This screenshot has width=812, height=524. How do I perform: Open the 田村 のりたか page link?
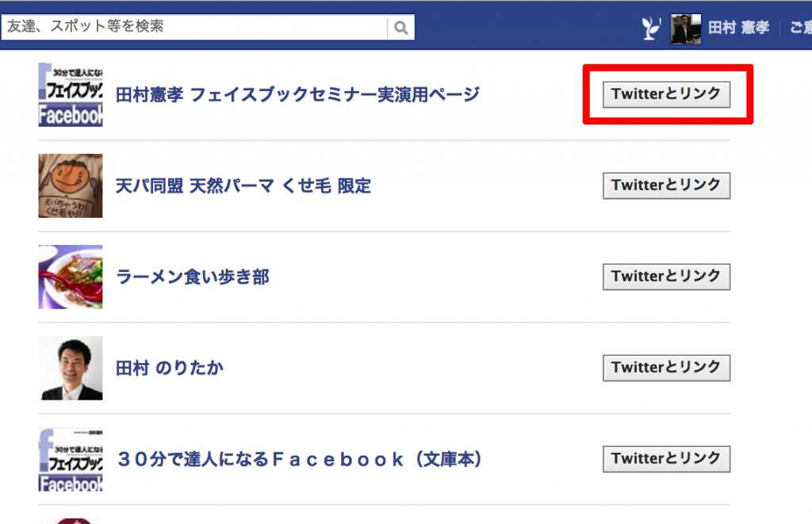click(170, 369)
